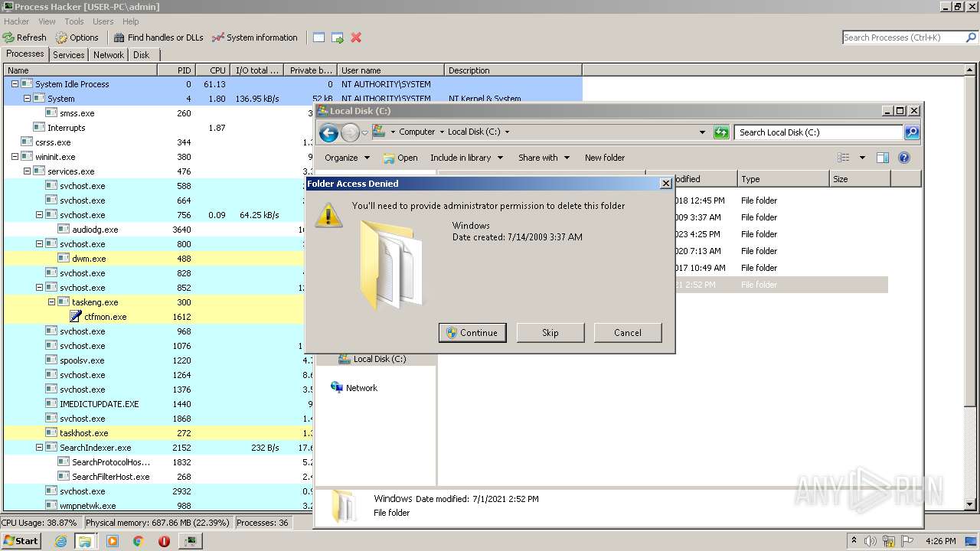Click the find window and thread icon

(x=338, y=37)
